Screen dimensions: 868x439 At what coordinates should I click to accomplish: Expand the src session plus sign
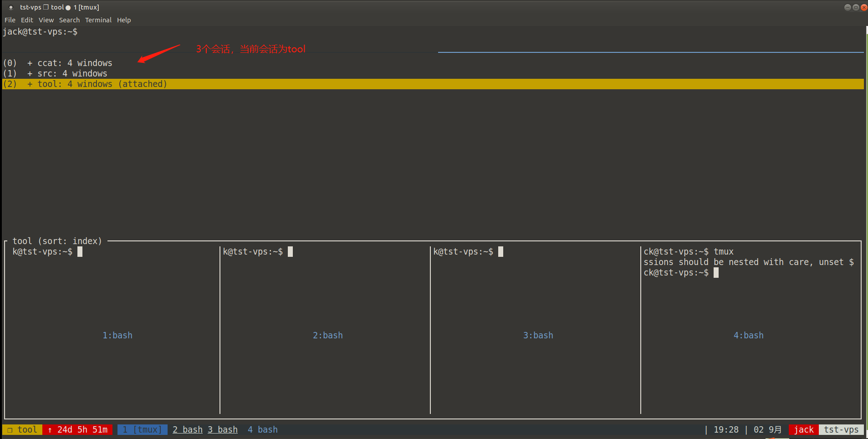pyautogui.click(x=30, y=74)
